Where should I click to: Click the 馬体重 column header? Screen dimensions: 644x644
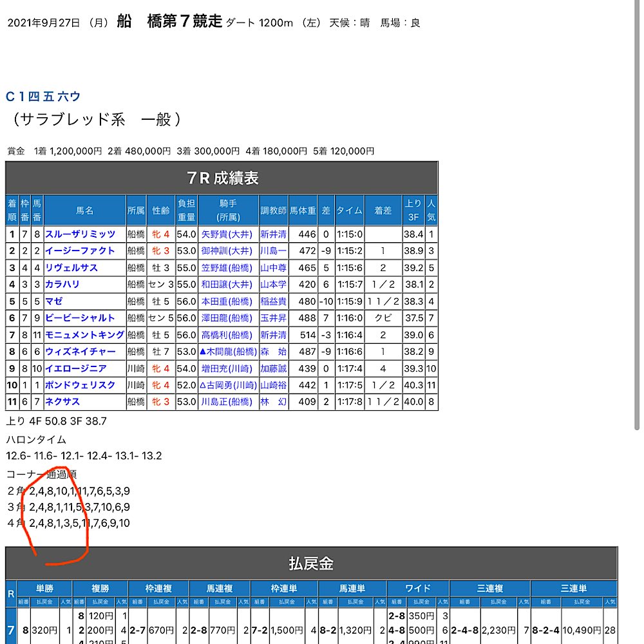[303, 211]
